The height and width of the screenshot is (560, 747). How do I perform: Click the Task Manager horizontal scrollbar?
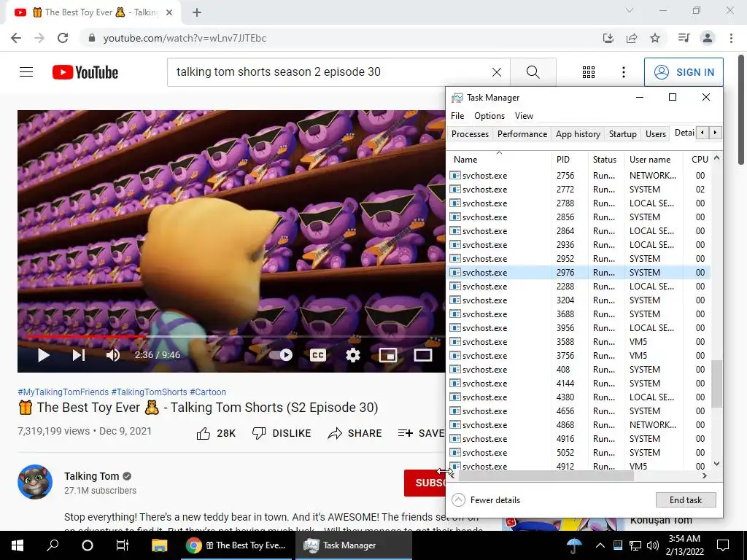coord(546,475)
